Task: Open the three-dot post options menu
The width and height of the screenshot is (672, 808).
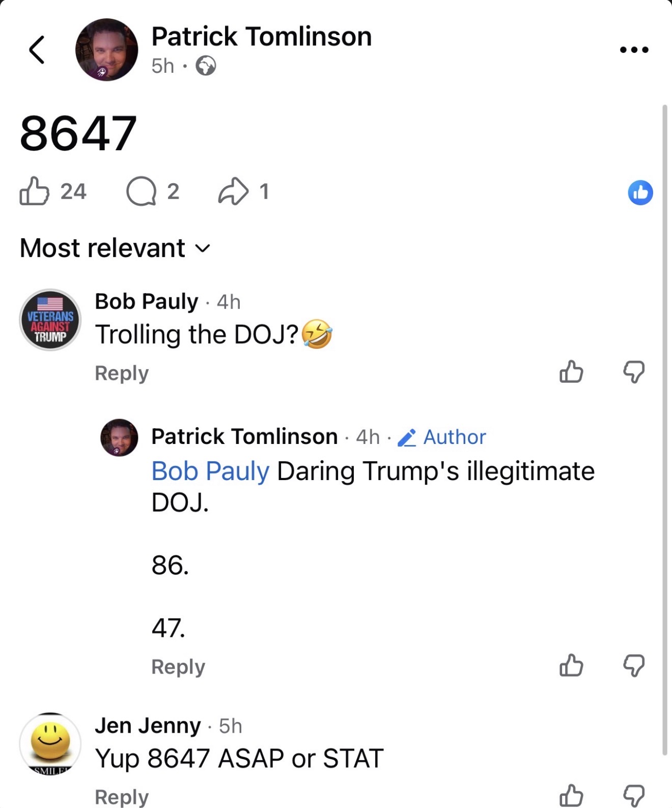Action: (x=634, y=49)
